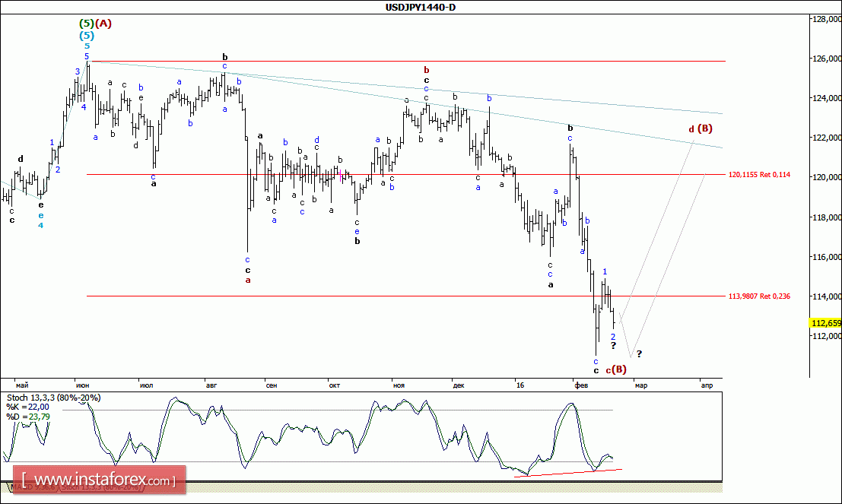Image resolution: width=842 pixels, height=504 pixels.
Task: Select the 120,1155 Ret 0,114 level label
Action: pyautogui.click(x=759, y=174)
